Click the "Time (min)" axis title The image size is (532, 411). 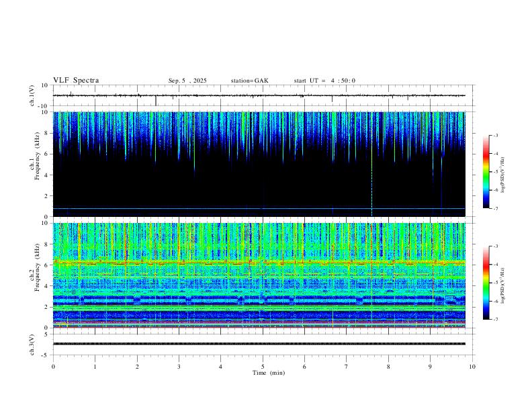tap(269, 373)
